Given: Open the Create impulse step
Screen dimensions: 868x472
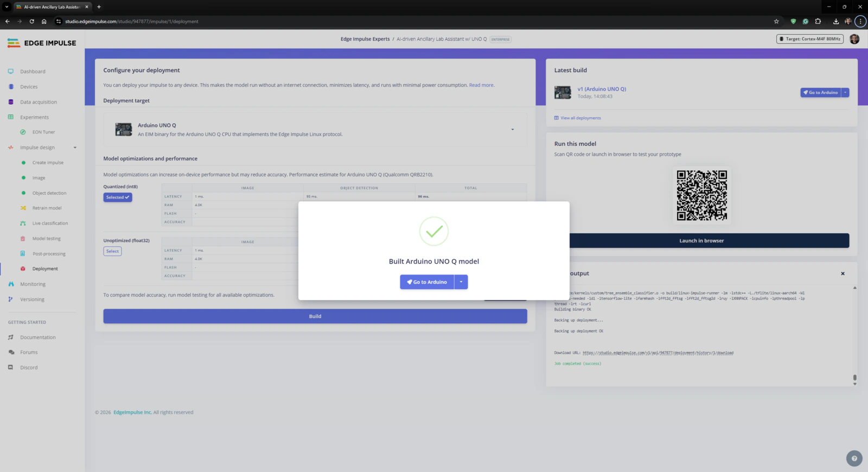Looking at the screenshot, I should point(48,163).
